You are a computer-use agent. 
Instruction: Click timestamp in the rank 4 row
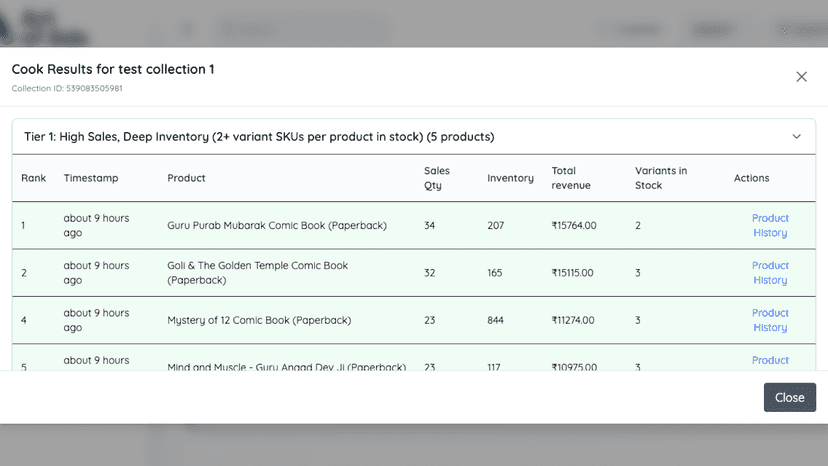96,320
